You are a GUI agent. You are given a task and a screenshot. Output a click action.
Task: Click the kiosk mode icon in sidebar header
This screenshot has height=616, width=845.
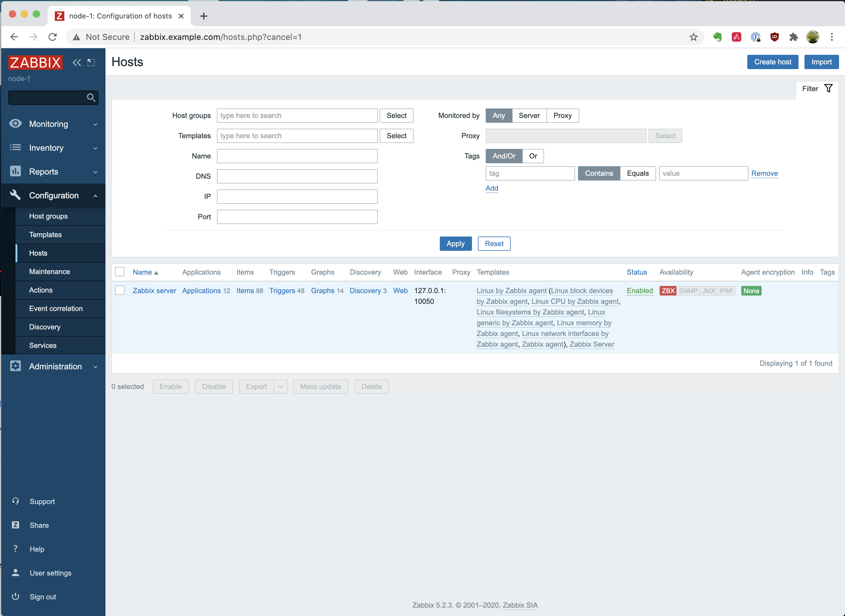[x=91, y=62]
